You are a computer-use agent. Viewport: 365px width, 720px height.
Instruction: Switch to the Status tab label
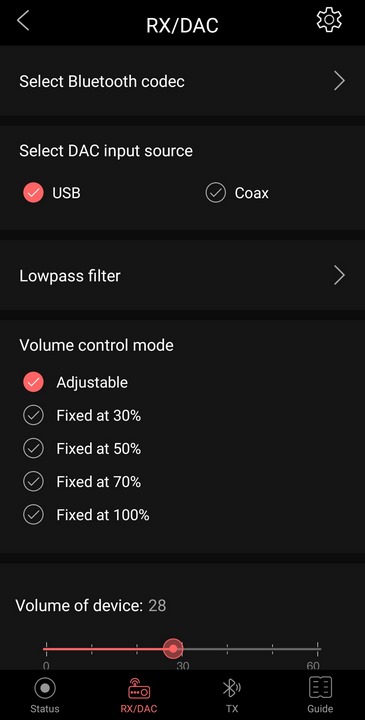tap(45, 709)
